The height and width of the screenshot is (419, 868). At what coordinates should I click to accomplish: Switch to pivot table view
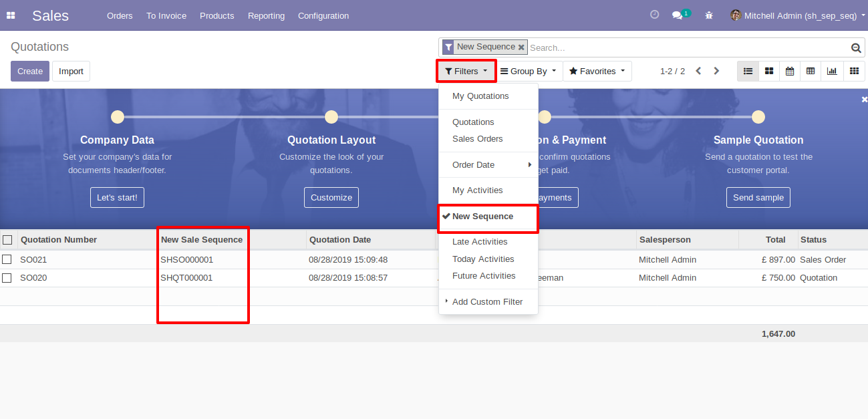pos(811,71)
